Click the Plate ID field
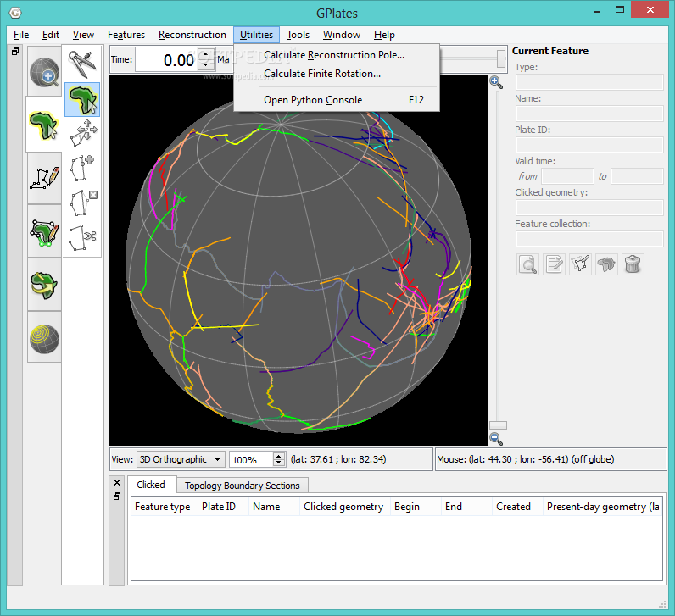This screenshot has width=675, height=616. (589, 145)
